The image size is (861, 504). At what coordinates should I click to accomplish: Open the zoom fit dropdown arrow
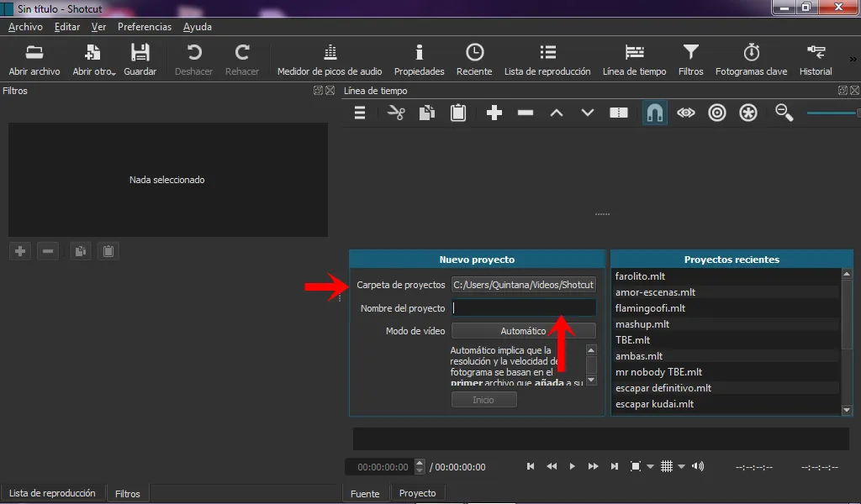point(651,467)
